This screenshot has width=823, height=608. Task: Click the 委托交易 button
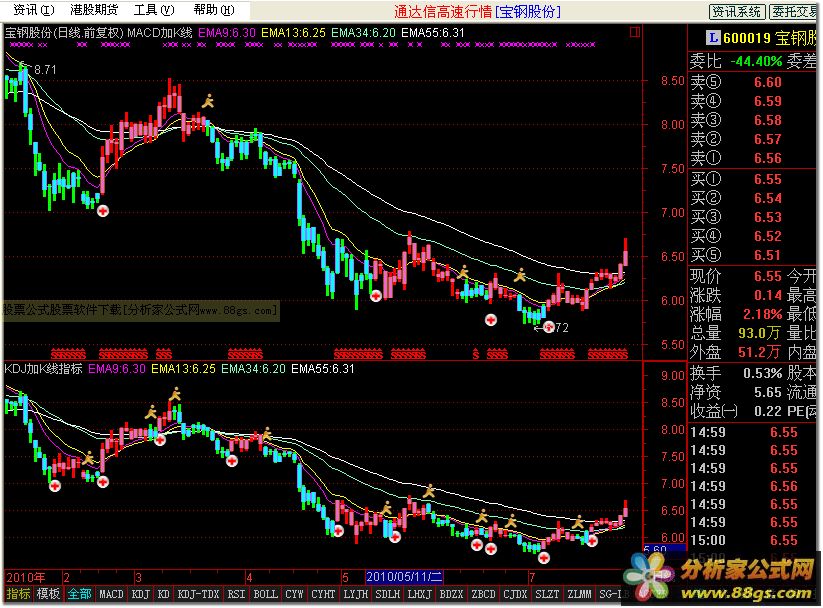click(x=794, y=12)
